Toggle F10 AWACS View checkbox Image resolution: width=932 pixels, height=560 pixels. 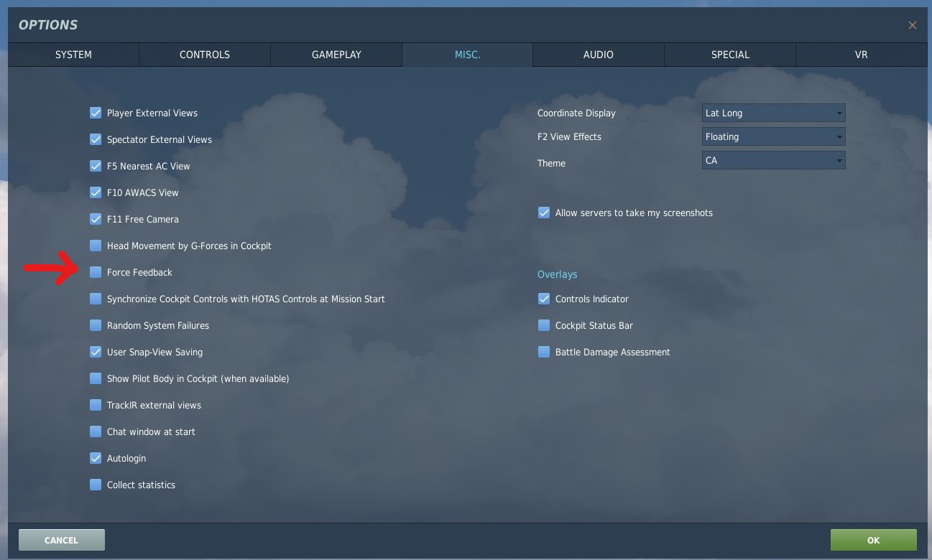click(x=96, y=192)
